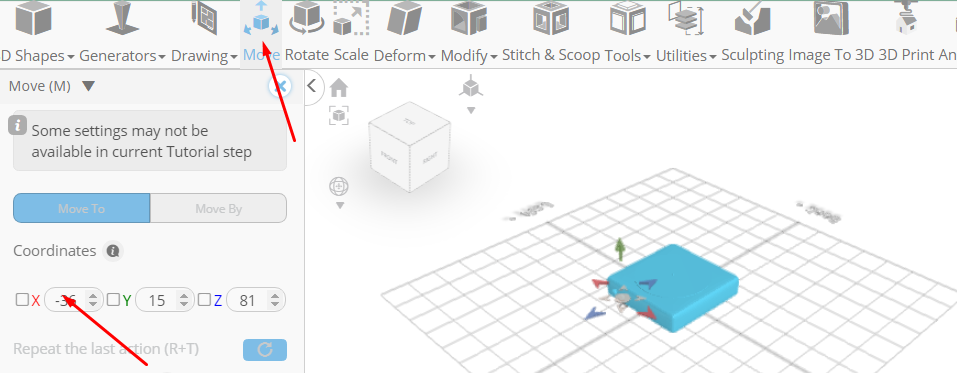Enable the Z coordinate checkbox
This screenshot has height=373, width=957.
[204, 300]
